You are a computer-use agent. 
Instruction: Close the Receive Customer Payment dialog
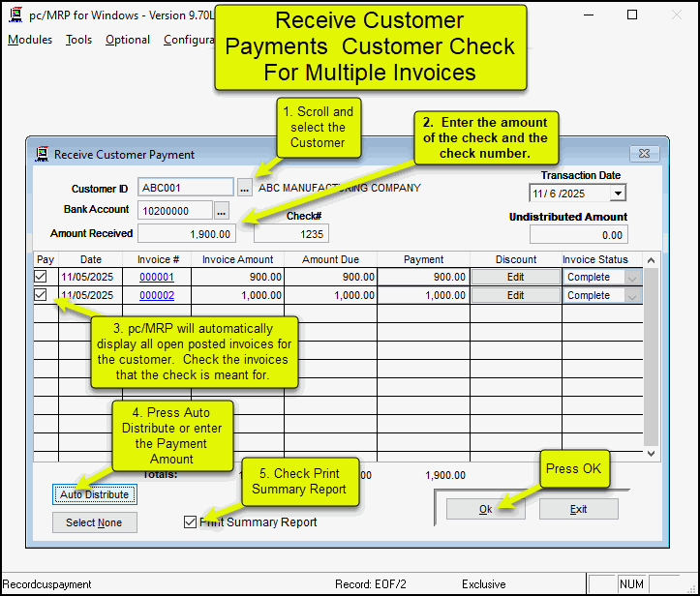pyautogui.click(x=644, y=154)
